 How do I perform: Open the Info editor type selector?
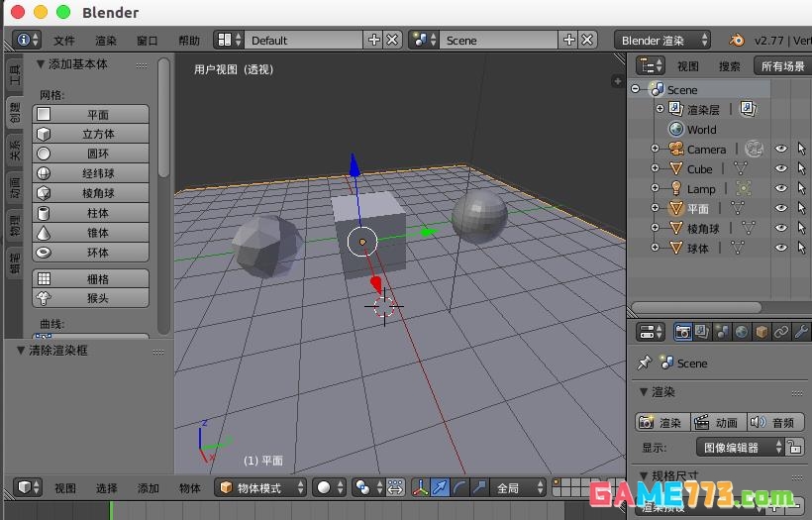tap(27, 40)
